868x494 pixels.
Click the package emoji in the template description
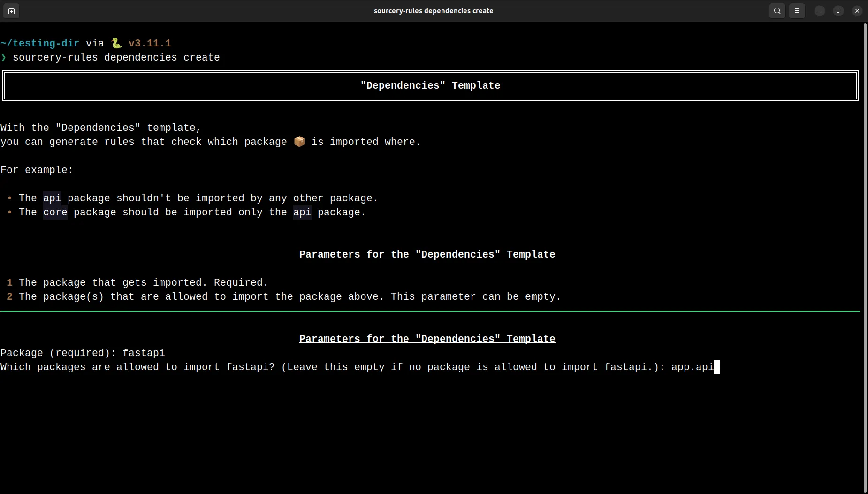click(299, 142)
